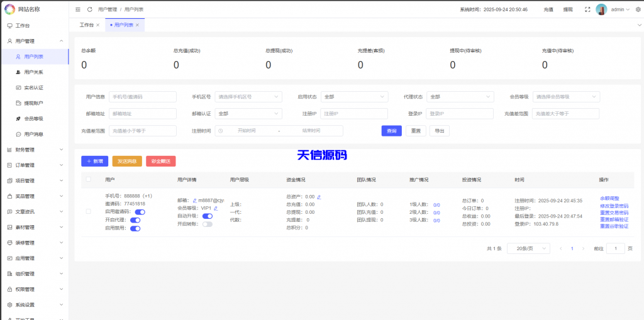Screen dimensions: 644x320
Task: Click the red 彩金赠送 button
Action: coord(161,162)
